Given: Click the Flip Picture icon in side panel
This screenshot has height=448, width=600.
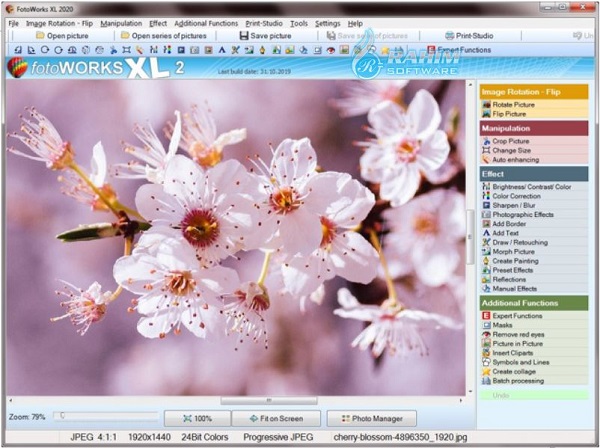Looking at the screenshot, I should [x=486, y=114].
